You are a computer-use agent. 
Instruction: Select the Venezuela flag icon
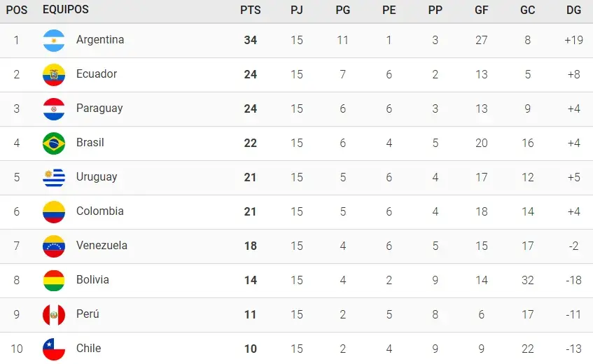tap(54, 246)
